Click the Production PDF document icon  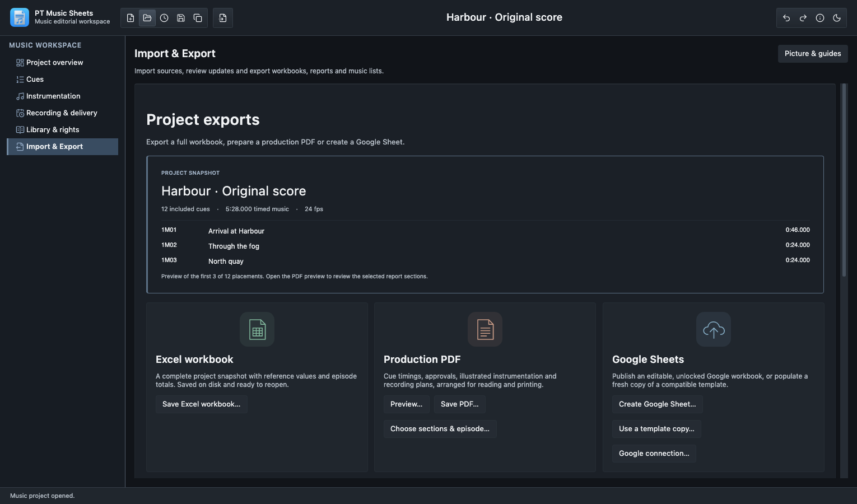tap(485, 329)
